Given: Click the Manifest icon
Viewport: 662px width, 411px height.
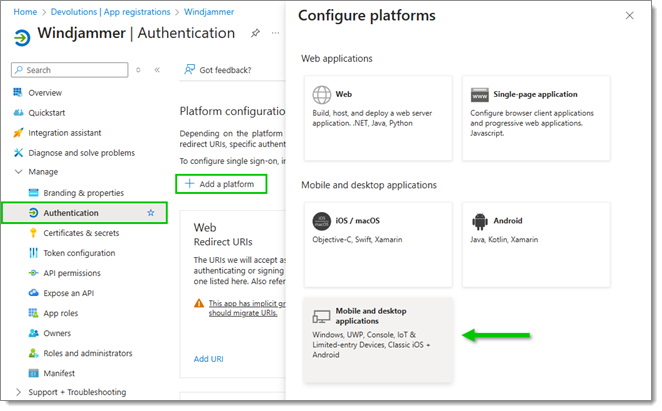Looking at the screenshot, I should 33,373.
